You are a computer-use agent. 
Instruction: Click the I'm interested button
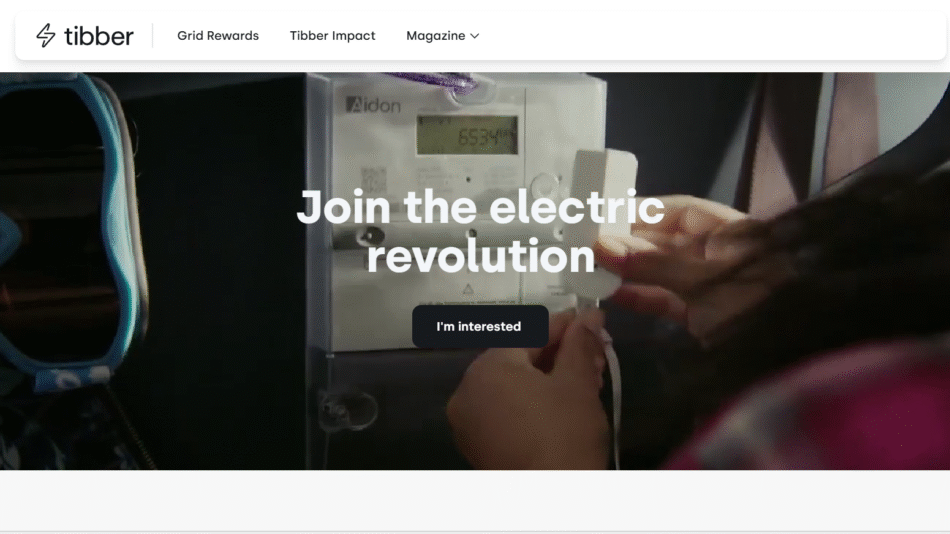pos(480,326)
